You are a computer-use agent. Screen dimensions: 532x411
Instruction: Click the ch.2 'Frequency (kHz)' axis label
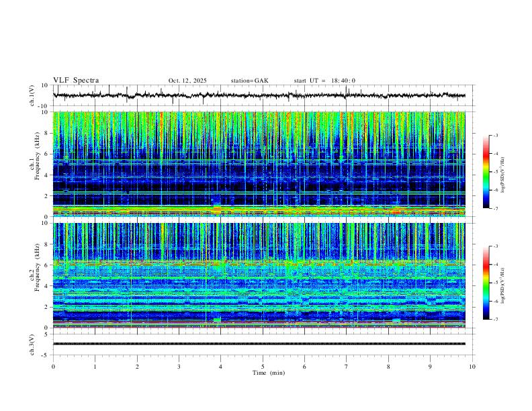pyautogui.click(x=37, y=267)
